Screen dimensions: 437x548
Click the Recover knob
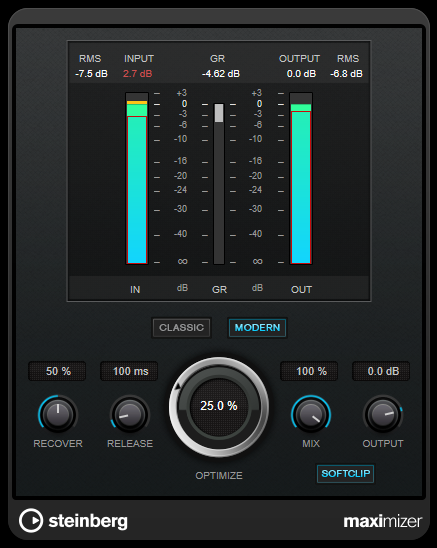pos(58,414)
